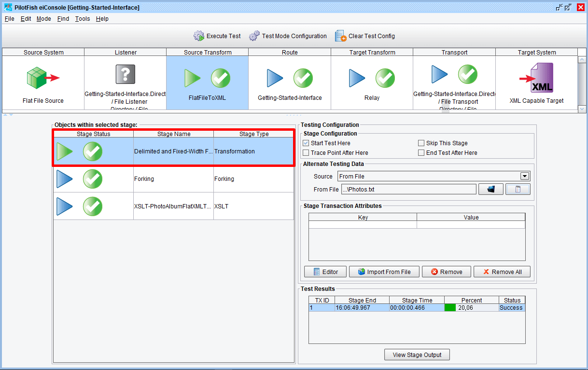Click the question mark Listener icon
The image size is (588, 370).
point(126,74)
